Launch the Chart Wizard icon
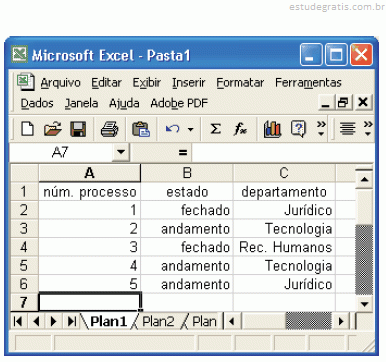This screenshot has width=386, height=362. click(272, 129)
